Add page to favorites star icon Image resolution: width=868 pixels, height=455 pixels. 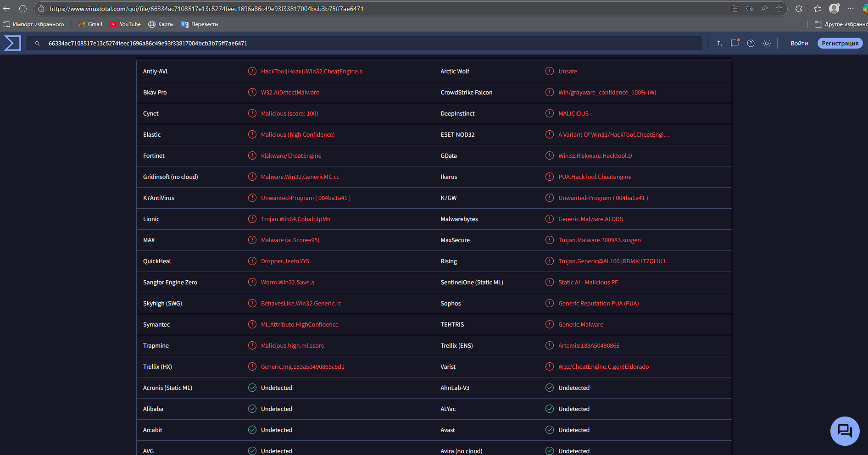(x=779, y=9)
